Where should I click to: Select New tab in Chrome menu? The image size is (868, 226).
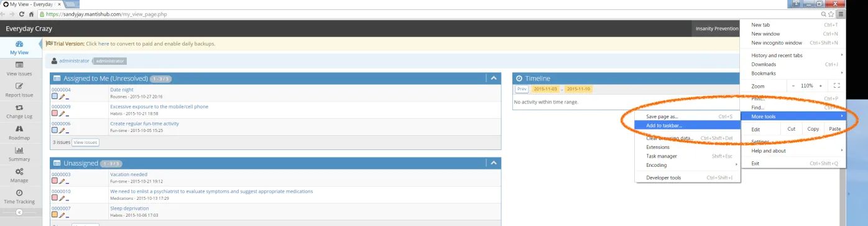click(793, 25)
